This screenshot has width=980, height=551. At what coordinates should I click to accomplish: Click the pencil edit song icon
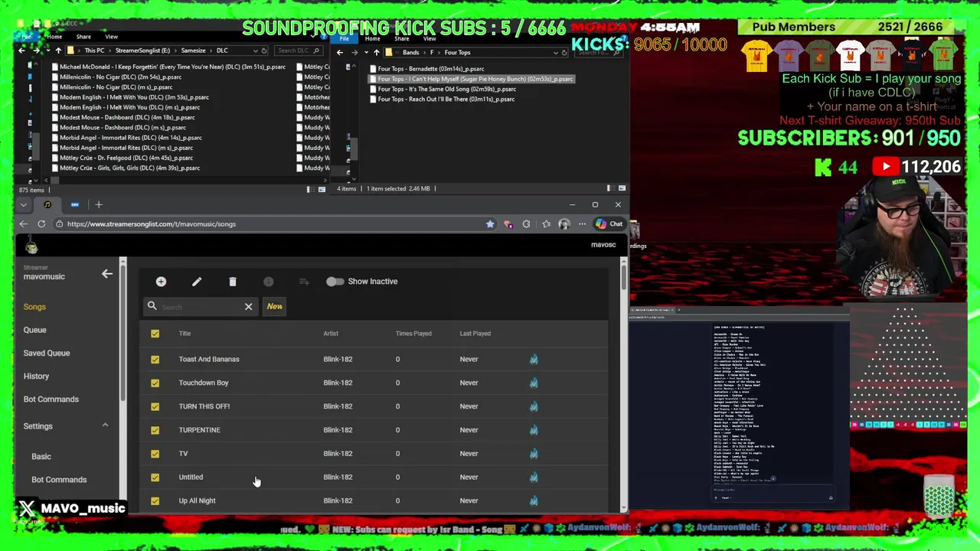[197, 282]
